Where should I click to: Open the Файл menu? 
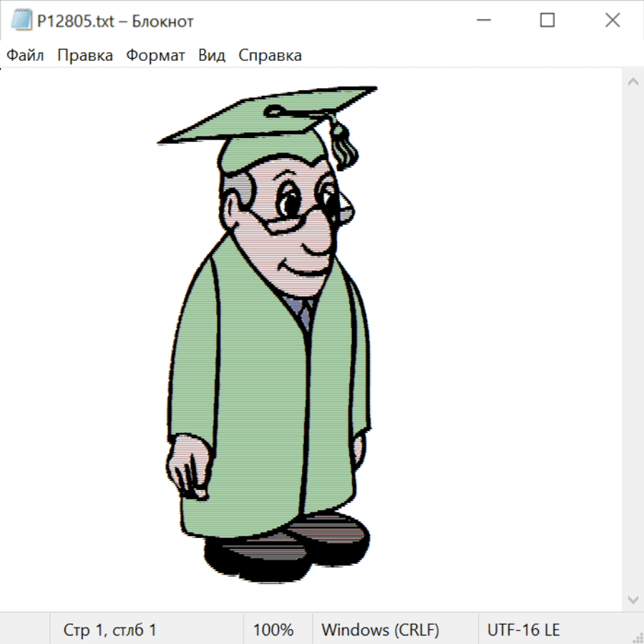(25, 55)
